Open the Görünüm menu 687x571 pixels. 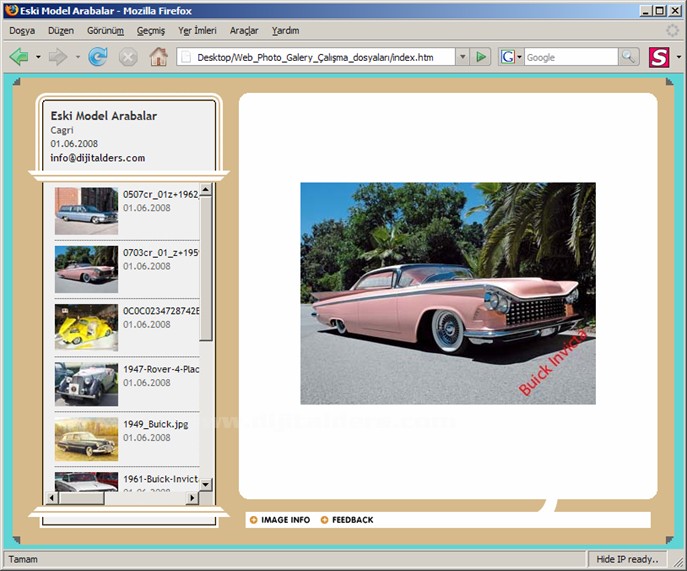(x=105, y=31)
